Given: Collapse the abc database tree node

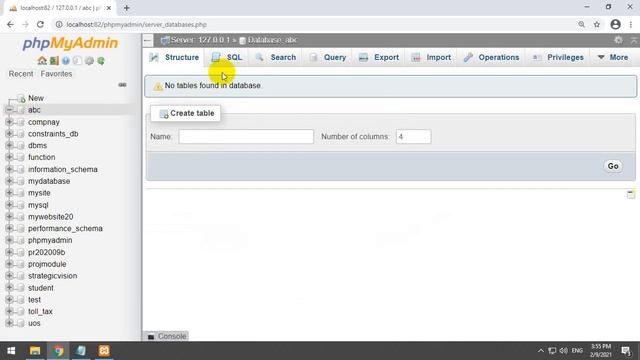Looking at the screenshot, I should [9, 110].
